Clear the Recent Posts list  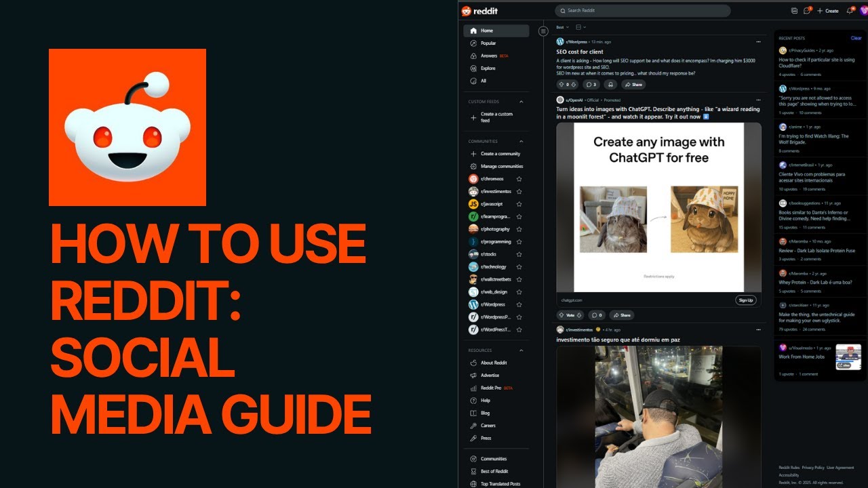click(856, 38)
